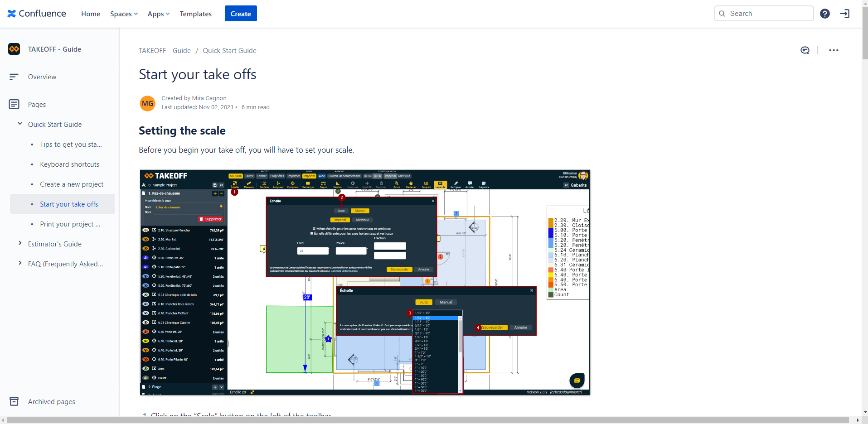Open the Home menu item
This screenshot has height=424, width=868.
pyautogui.click(x=91, y=14)
